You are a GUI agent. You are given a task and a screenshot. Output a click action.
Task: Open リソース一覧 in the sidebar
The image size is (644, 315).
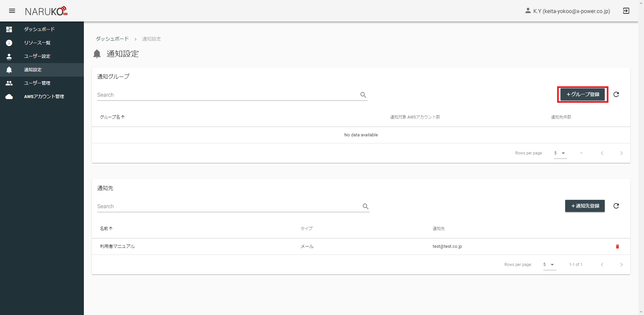pos(42,43)
